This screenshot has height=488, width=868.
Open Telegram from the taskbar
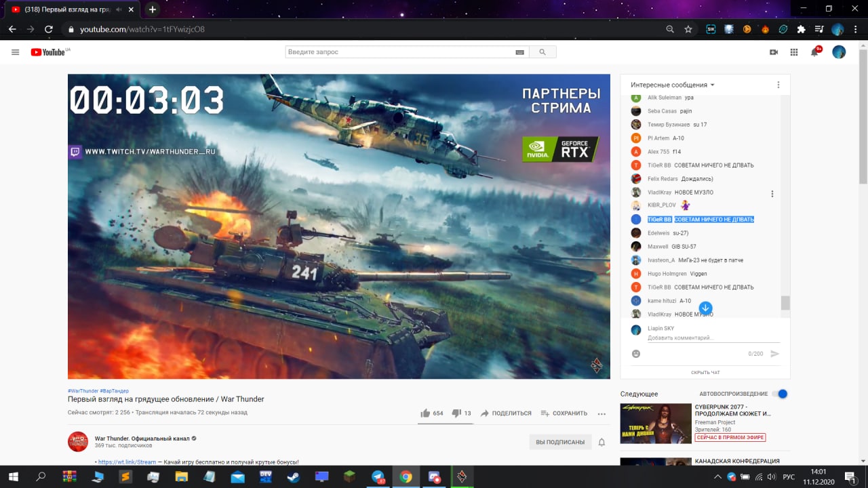[378, 477]
